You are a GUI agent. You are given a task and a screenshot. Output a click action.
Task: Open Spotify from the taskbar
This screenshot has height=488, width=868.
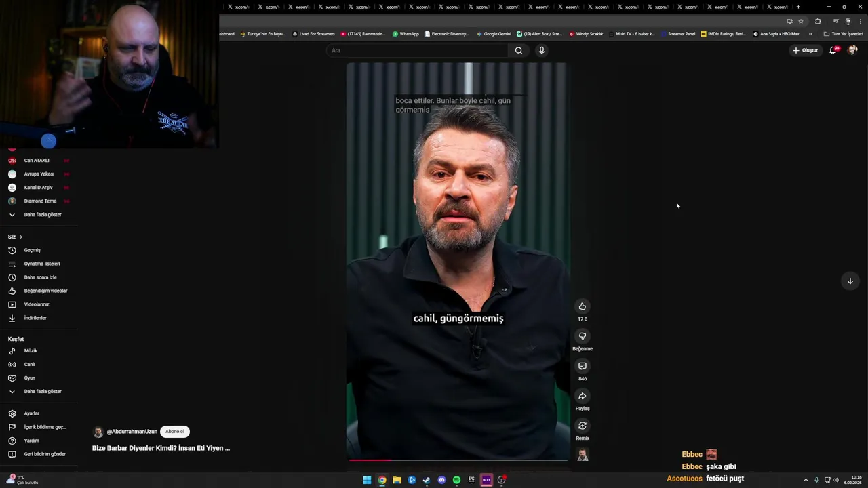456,480
